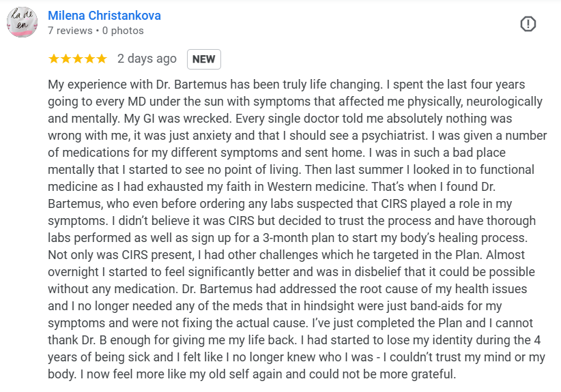
Task: Click the report review exclamation icon
Action: tap(528, 25)
